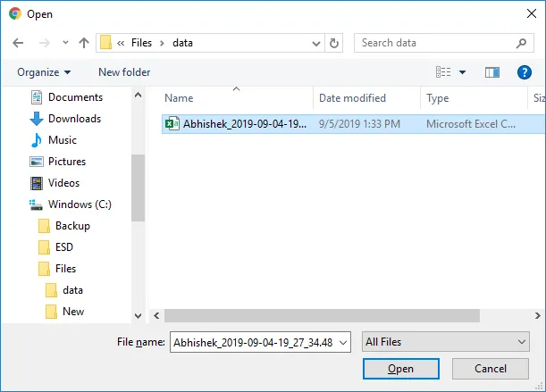Viewport: 546px width, 392px height.
Task: Open the address bar history dropdown
Action: (315, 43)
